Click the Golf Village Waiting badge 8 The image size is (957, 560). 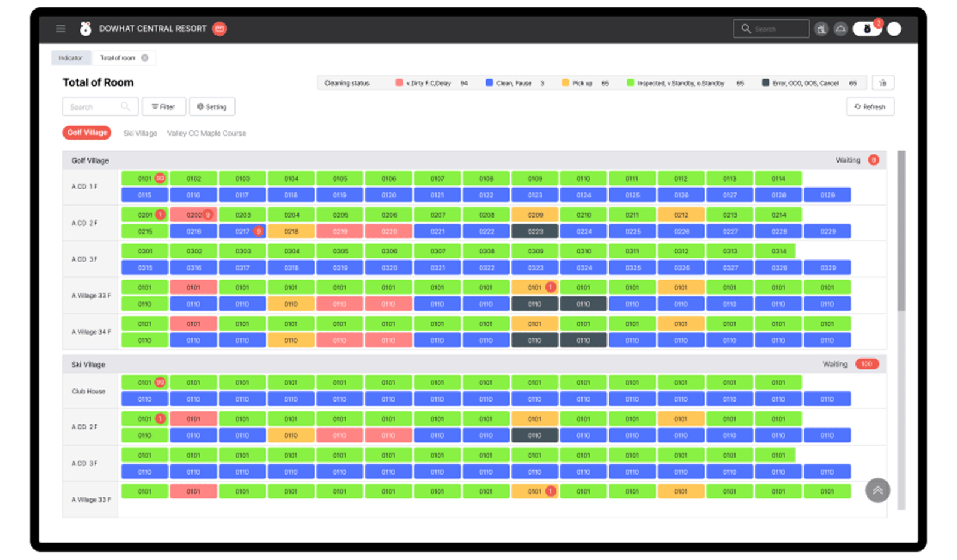click(x=874, y=160)
